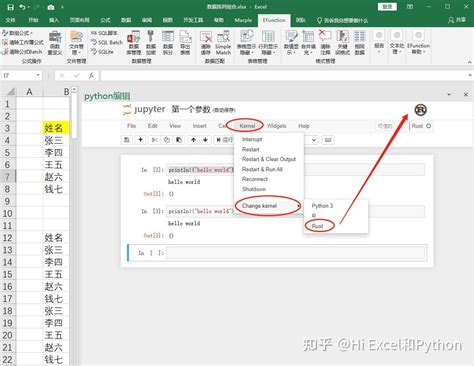Open the Widgets menu in Jupyter
474x366 pixels.
(276, 126)
